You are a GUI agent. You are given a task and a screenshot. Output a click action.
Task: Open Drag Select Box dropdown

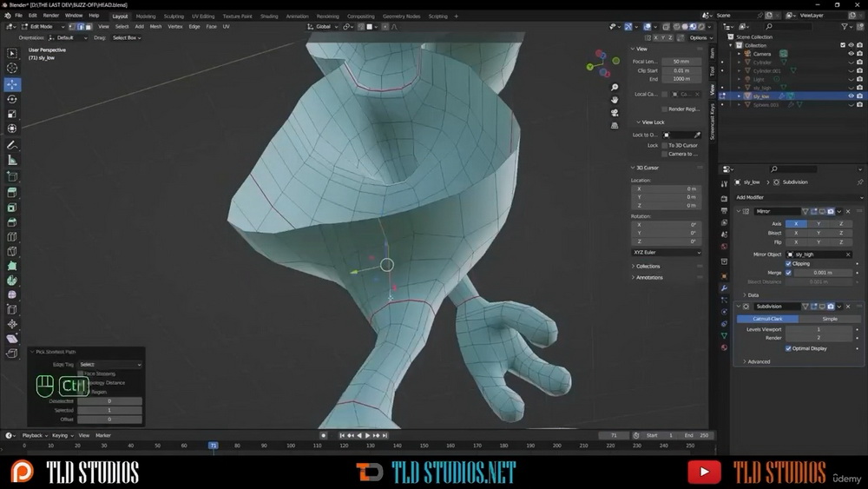click(x=126, y=37)
